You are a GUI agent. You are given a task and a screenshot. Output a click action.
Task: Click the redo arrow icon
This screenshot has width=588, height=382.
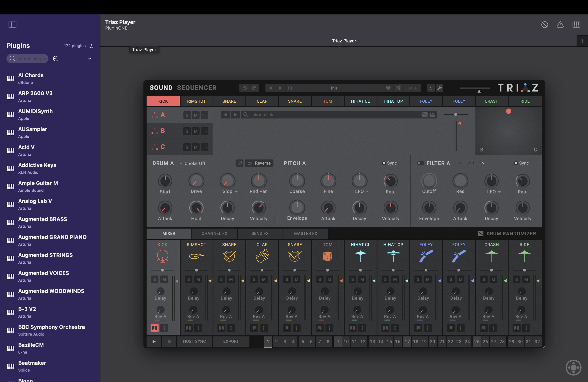tap(254, 88)
